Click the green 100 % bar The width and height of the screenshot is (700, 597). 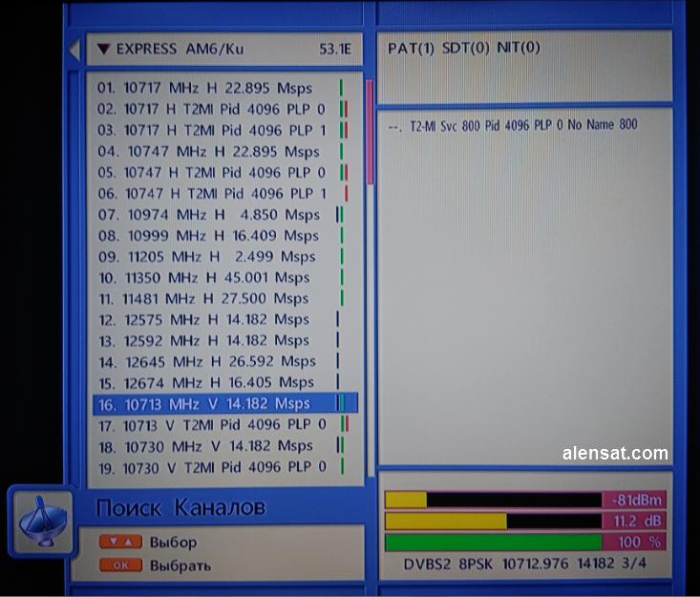click(x=493, y=543)
